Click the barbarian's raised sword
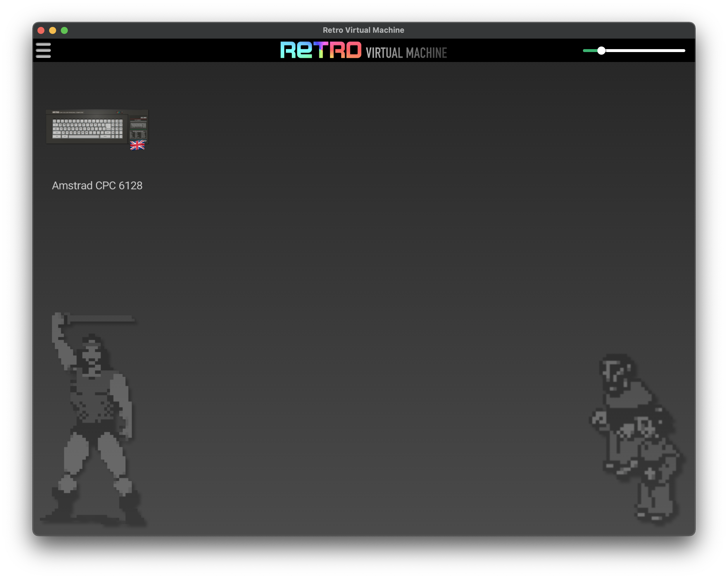Screen dimensions: 728x579 [101, 318]
